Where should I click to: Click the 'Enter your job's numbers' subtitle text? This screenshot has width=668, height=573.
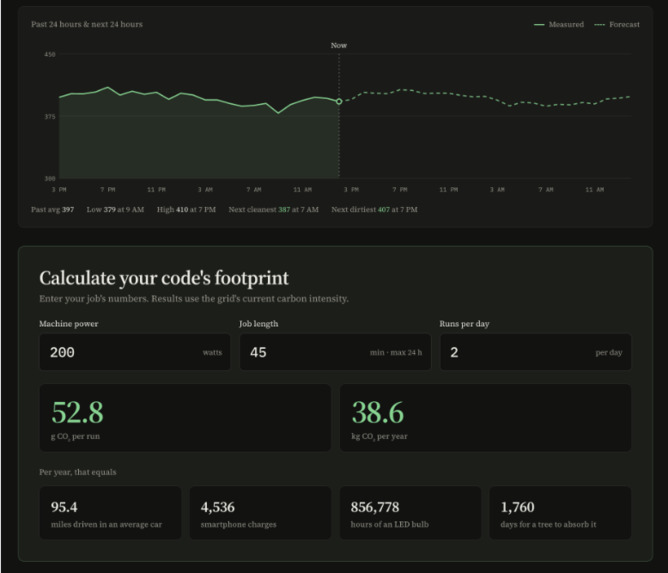tap(194, 299)
